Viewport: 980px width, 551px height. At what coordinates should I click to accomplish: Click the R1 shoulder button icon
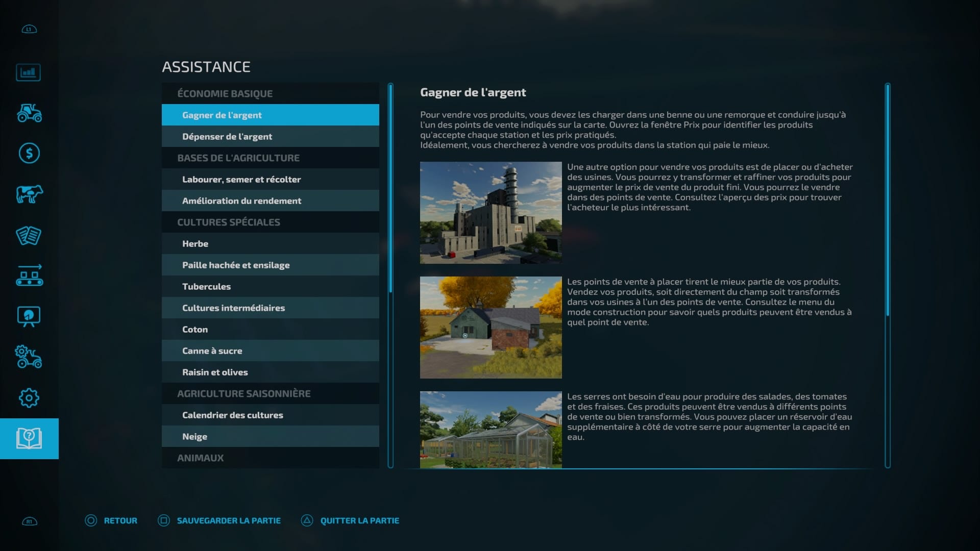click(x=30, y=521)
